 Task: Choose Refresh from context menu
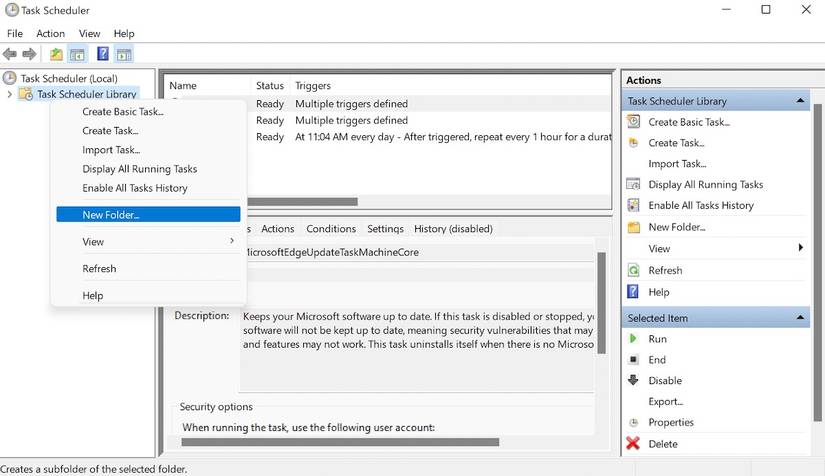(x=148, y=269)
